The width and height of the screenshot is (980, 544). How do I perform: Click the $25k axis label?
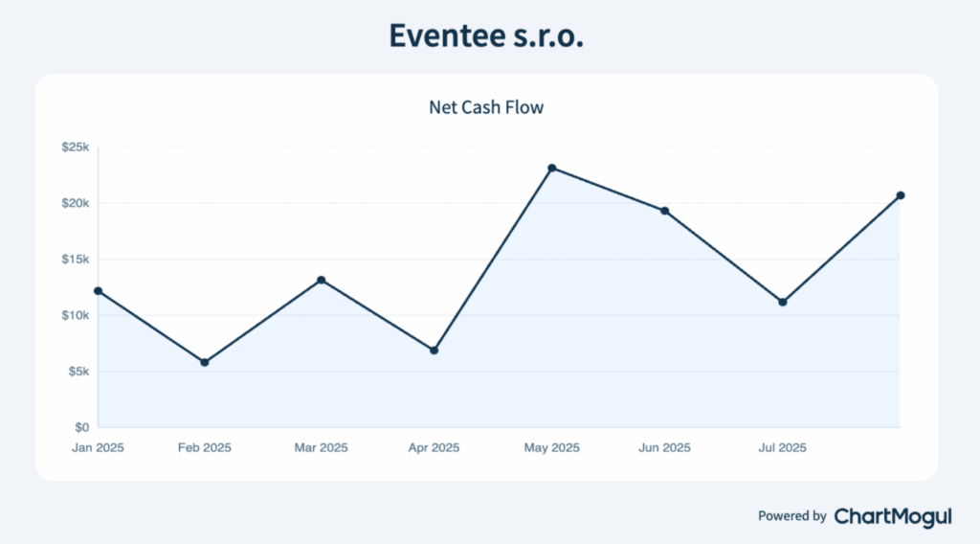[x=76, y=147]
